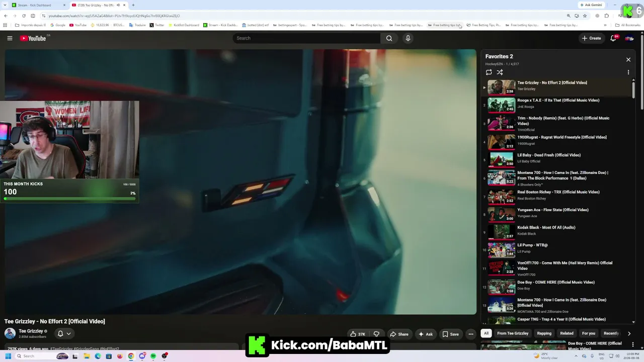Open the YouTube guide hamburger menu
Screen dimensions: 644x362
10,38
